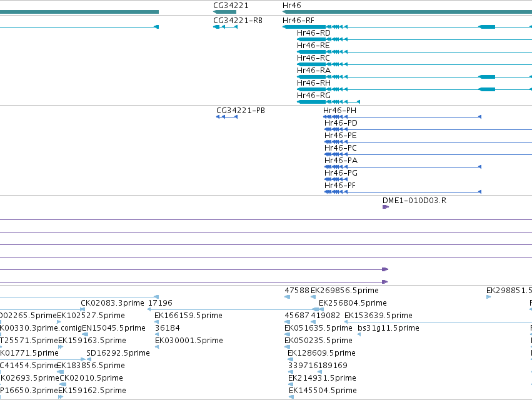Select protein Hr46-PE label
Viewport: 532px width, 400px height.
point(340,136)
